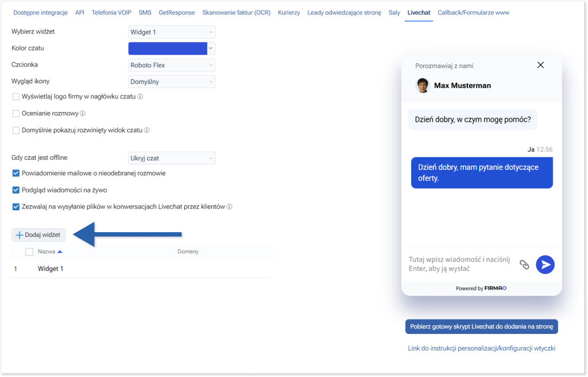The image size is (588, 377).
Task: Click info icon beside Ocenianie rozmowy
Action: point(83,114)
